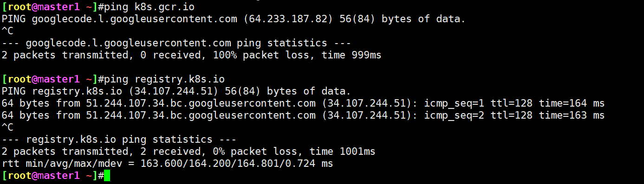Click the last empty [root@master1 ~] prompt
Image resolution: width=644 pixels, height=184 pixels.
pos(50,176)
